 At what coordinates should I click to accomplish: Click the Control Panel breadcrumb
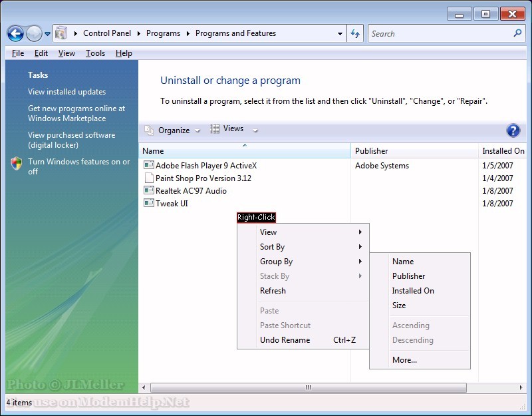[x=107, y=33]
